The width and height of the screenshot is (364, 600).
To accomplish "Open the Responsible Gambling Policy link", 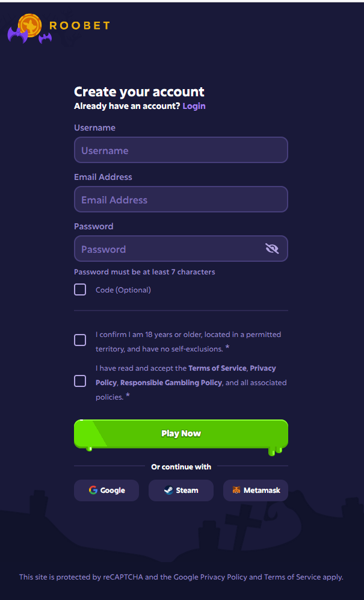I will pyautogui.click(x=171, y=383).
